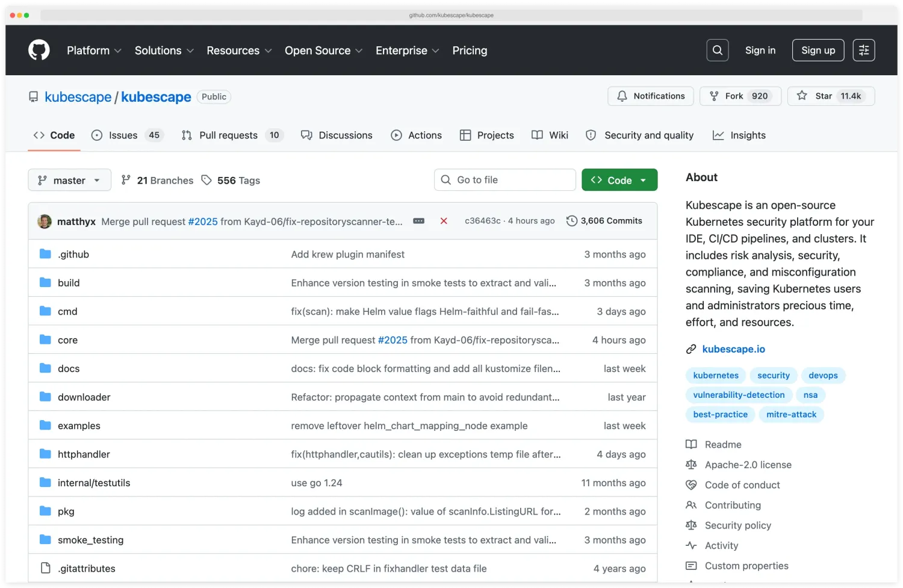The width and height of the screenshot is (903, 588).
Task: Click the Activity pulse icon
Action: (691, 545)
